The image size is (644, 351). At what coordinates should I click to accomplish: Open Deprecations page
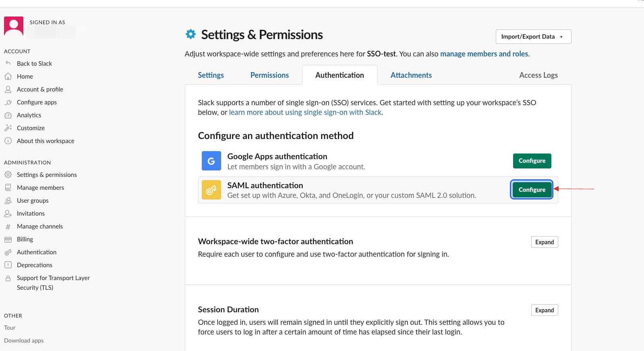pos(35,265)
